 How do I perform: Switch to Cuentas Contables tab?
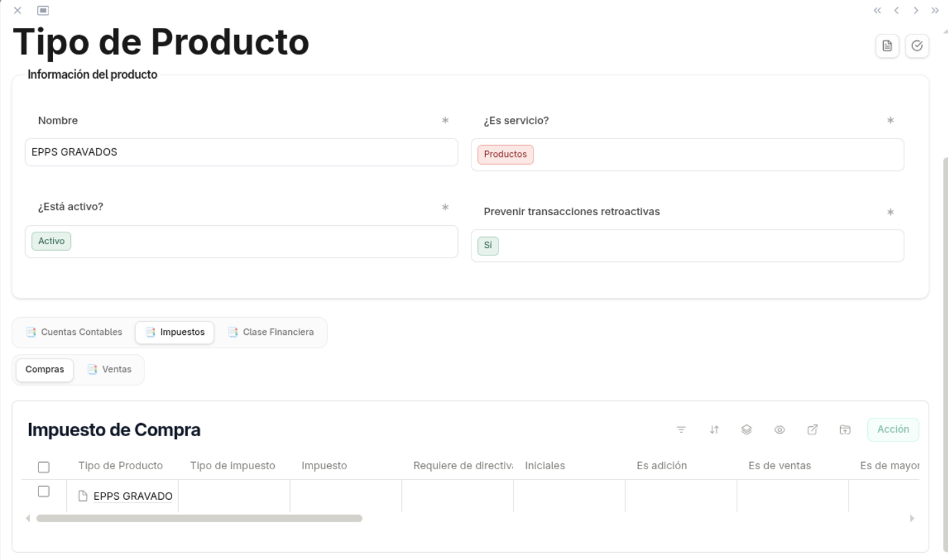point(74,332)
